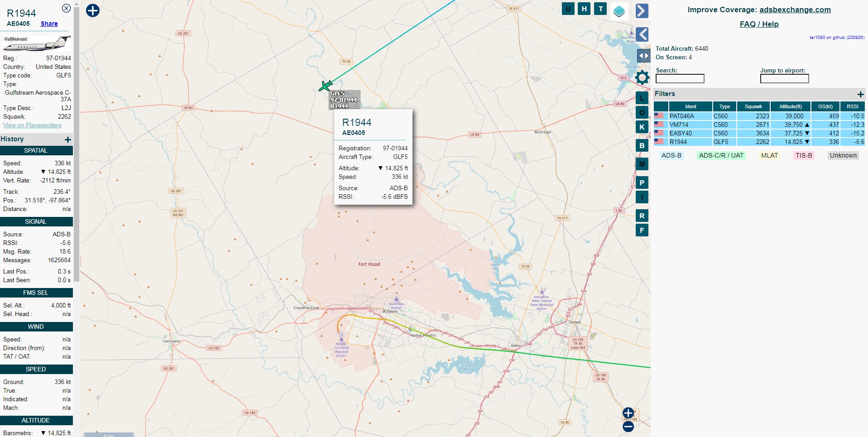Image resolution: width=868 pixels, height=437 pixels.
Task: Sort table by Type column
Action: [x=724, y=106]
